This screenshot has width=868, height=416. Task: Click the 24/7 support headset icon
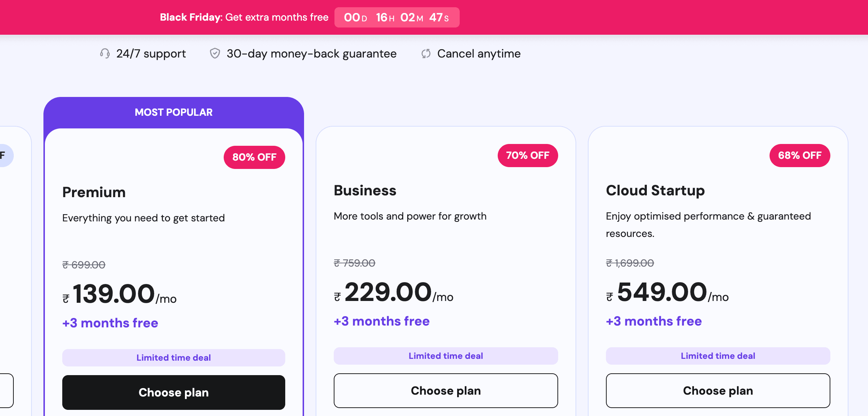(105, 54)
